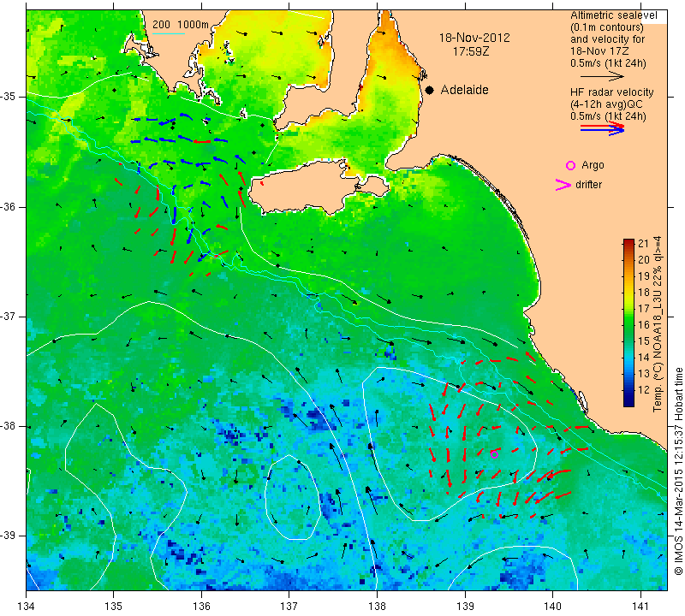Click the latitude label -35

[x=9, y=97]
